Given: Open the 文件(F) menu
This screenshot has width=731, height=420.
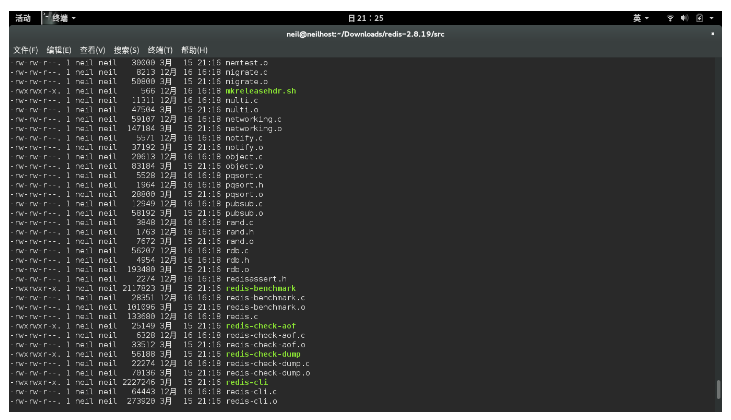Looking at the screenshot, I should [x=25, y=50].
